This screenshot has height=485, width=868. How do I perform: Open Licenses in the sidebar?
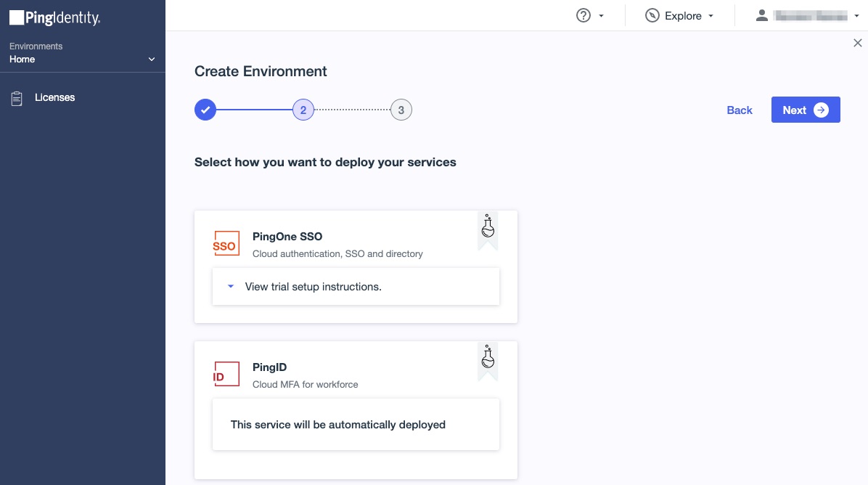(x=55, y=97)
